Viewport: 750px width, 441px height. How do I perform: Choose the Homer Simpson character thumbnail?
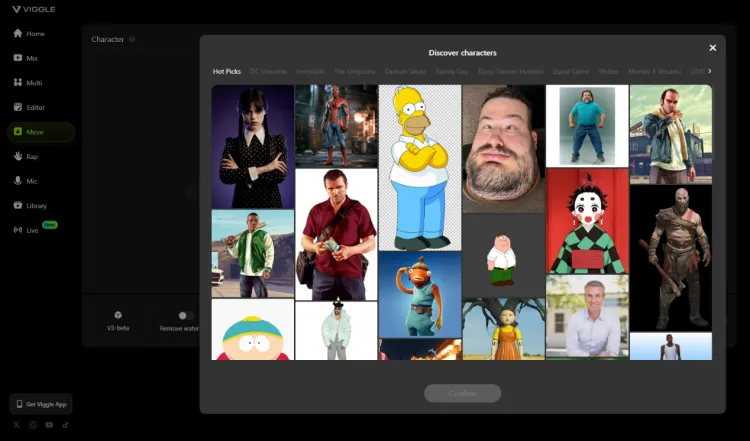(420, 167)
